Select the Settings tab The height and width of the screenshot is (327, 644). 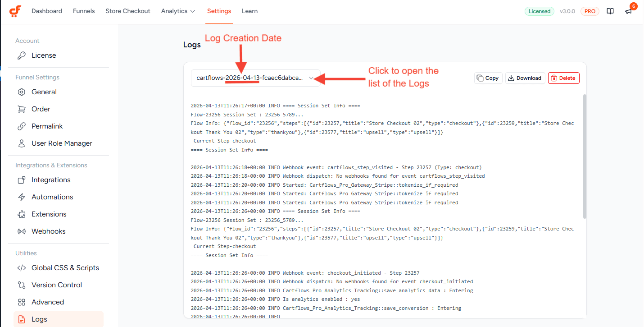click(x=219, y=11)
